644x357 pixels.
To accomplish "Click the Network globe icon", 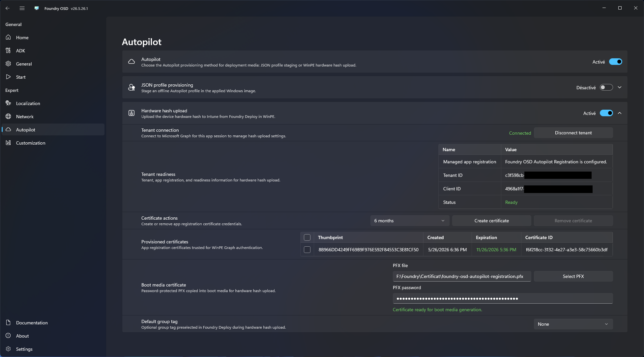I will (x=9, y=117).
